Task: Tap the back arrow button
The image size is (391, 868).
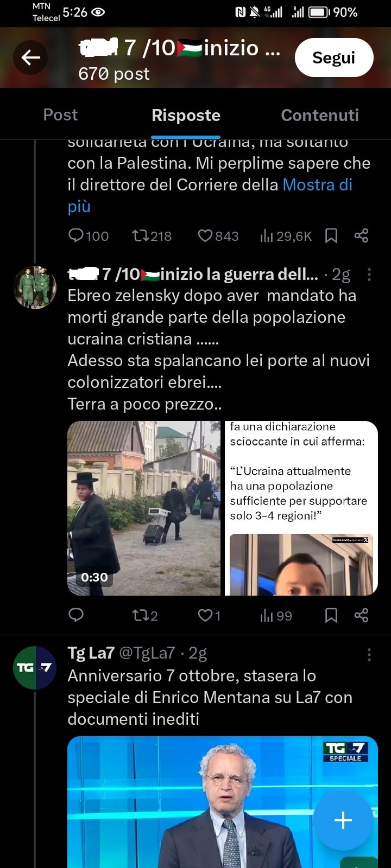Action: coord(31,58)
